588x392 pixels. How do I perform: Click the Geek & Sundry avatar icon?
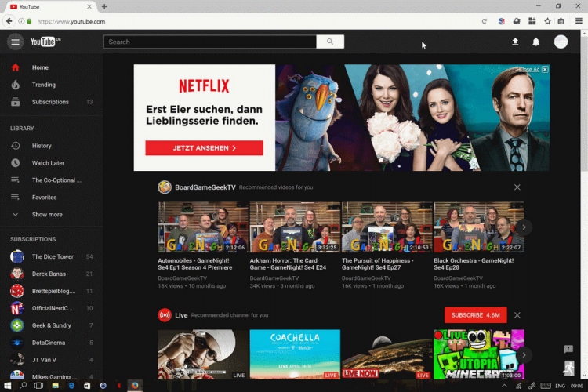(17, 325)
